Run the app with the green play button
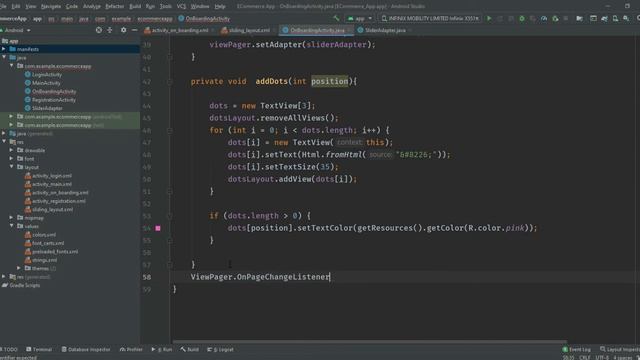This screenshot has width=640, height=360. point(489,18)
